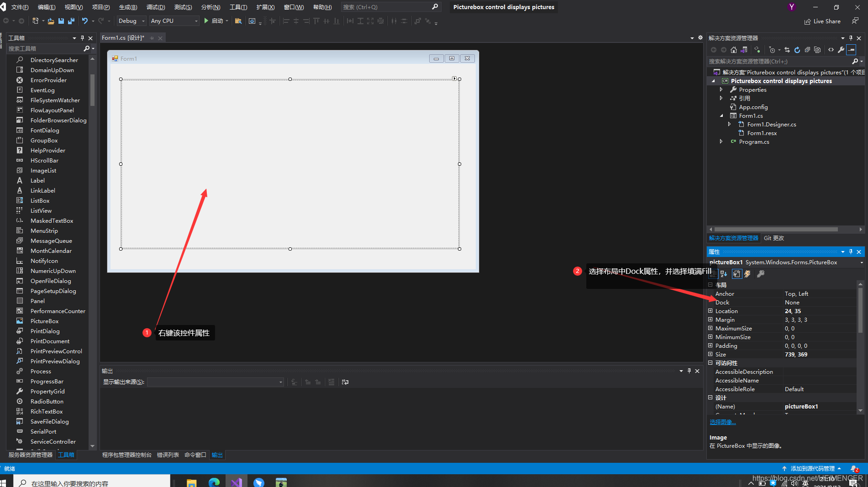Switch to 错误列表 tab

click(168, 455)
